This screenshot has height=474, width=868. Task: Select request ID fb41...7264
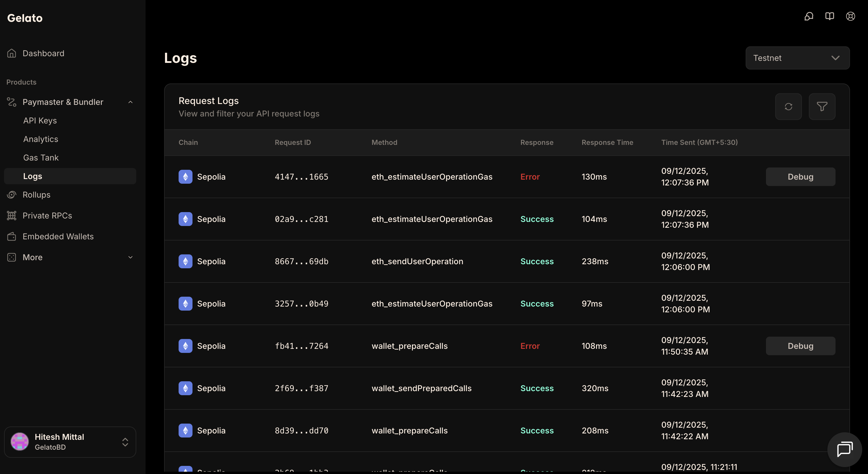(x=302, y=346)
